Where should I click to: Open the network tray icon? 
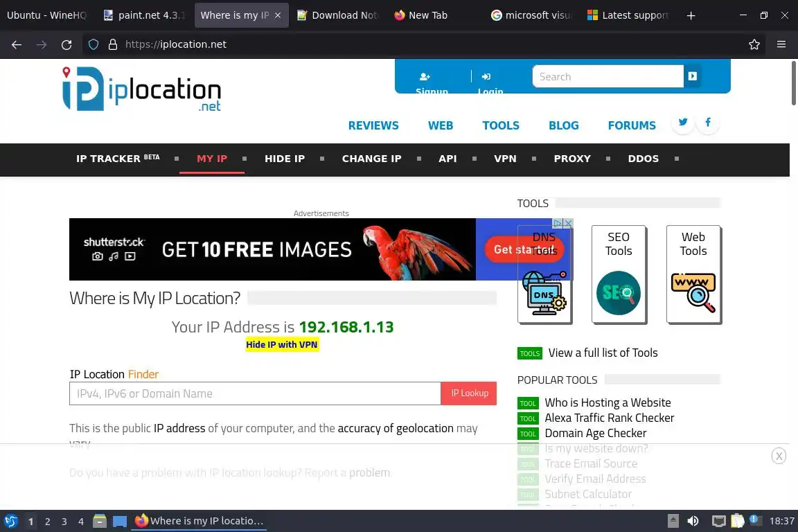tap(718, 521)
